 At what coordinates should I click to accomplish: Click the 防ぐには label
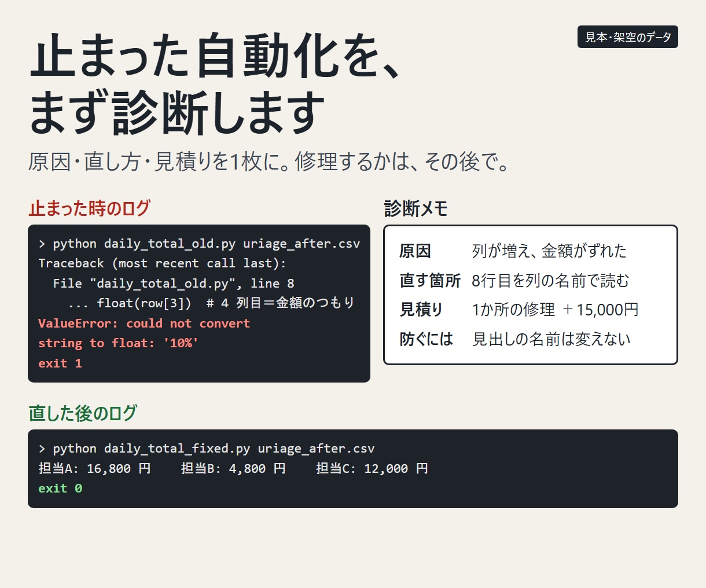tap(426, 339)
